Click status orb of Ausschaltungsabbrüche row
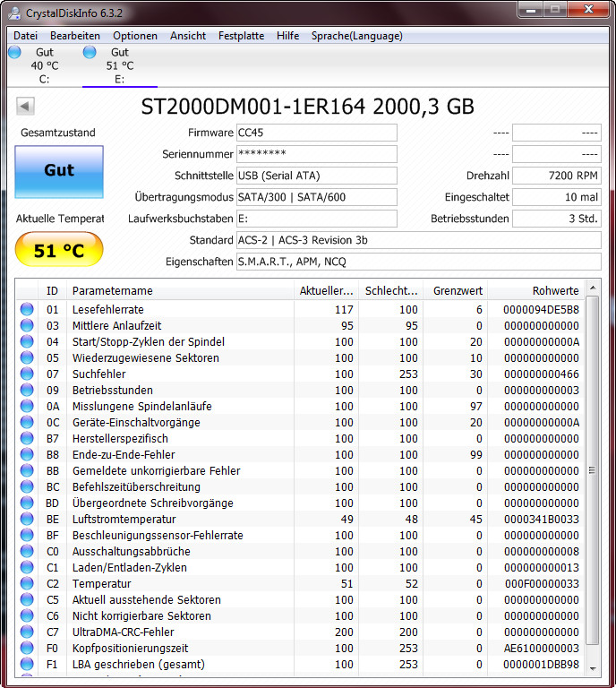Viewport: 616px width, 688px height. coord(27,551)
